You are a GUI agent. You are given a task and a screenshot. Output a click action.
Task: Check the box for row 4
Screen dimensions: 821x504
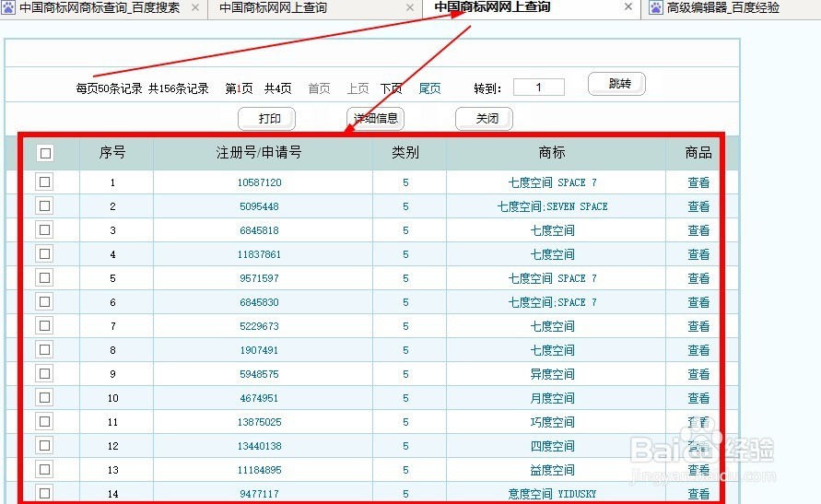coord(44,253)
